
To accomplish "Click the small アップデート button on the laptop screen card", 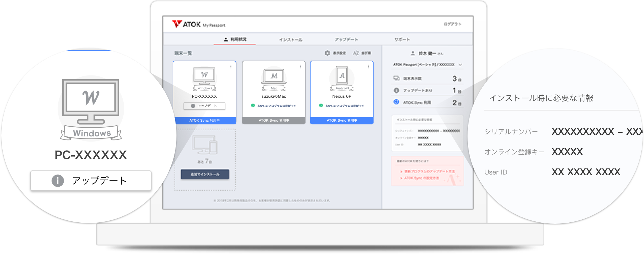I will tap(204, 106).
